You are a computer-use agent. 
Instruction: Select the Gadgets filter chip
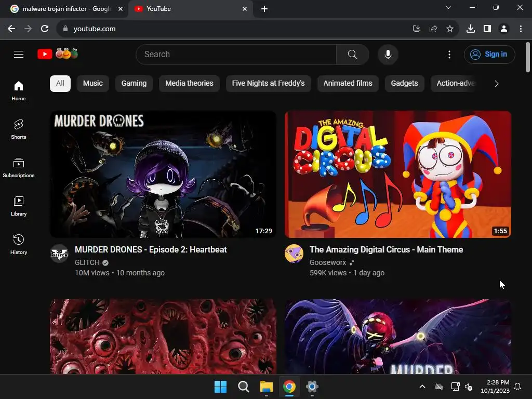[x=404, y=84]
